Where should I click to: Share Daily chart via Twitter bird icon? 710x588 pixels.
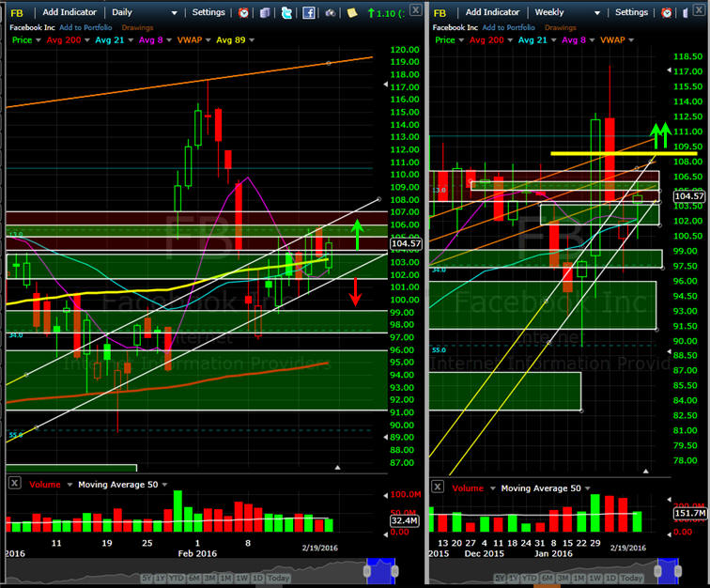click(x=286, y=13)
